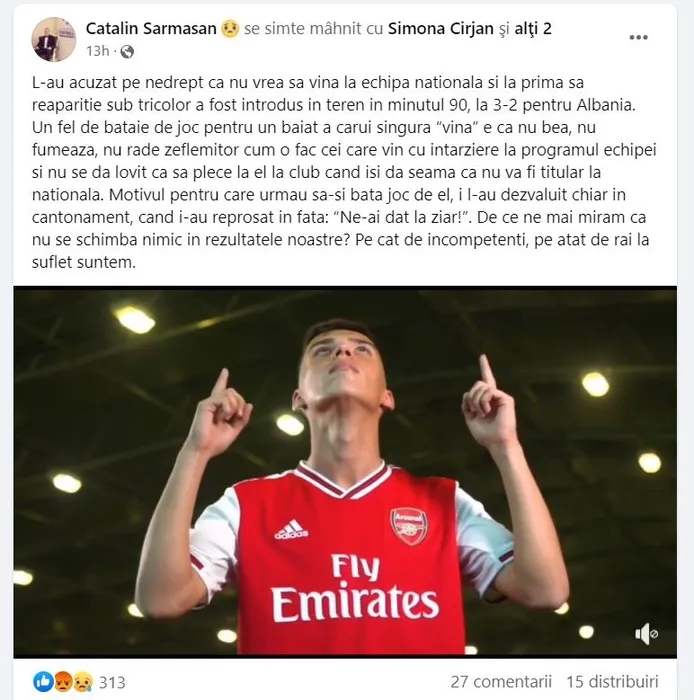The height and width of the screenshot is (700, 694).
Task: View who reacted via the 313 count
Action: 112,682
